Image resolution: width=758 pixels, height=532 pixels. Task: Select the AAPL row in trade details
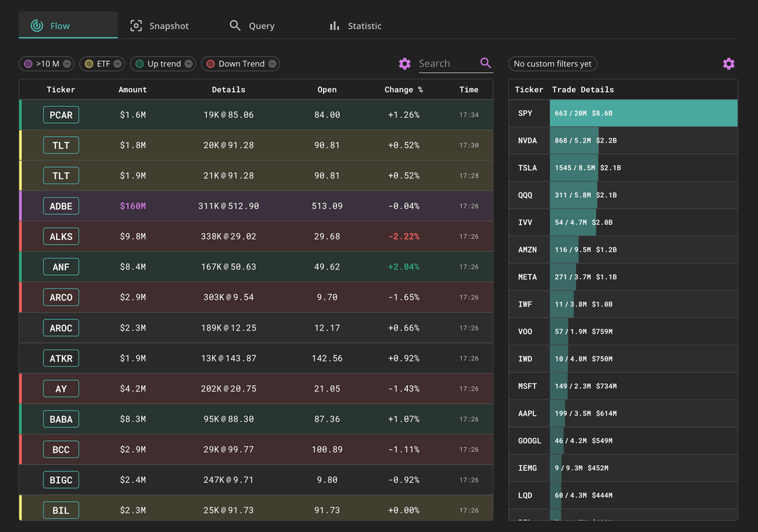point(623,413)
